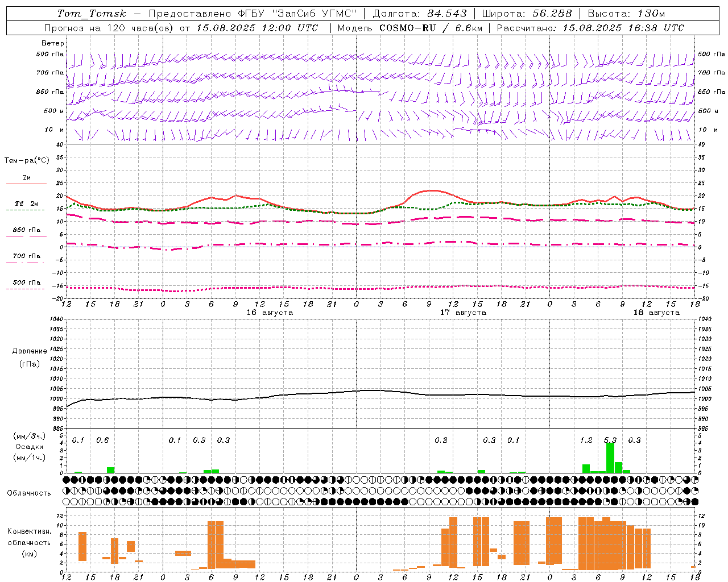Click the '0.6' precipitation value
The image size is (728, 582).
[102, 440]
